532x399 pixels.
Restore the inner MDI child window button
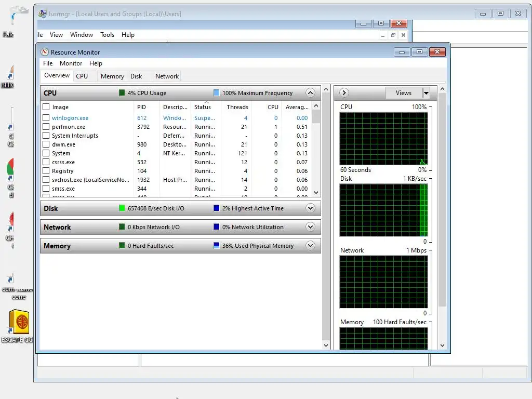(x=393, y=35)
